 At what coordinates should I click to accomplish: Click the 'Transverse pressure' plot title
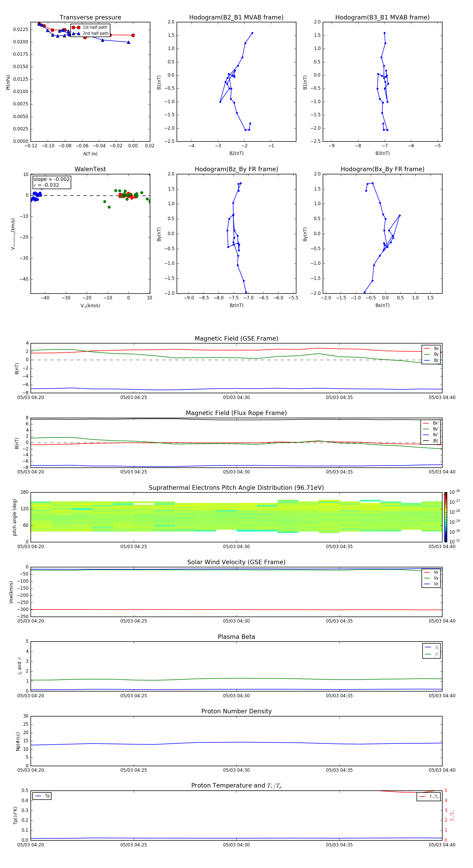(x=90, y=18)
